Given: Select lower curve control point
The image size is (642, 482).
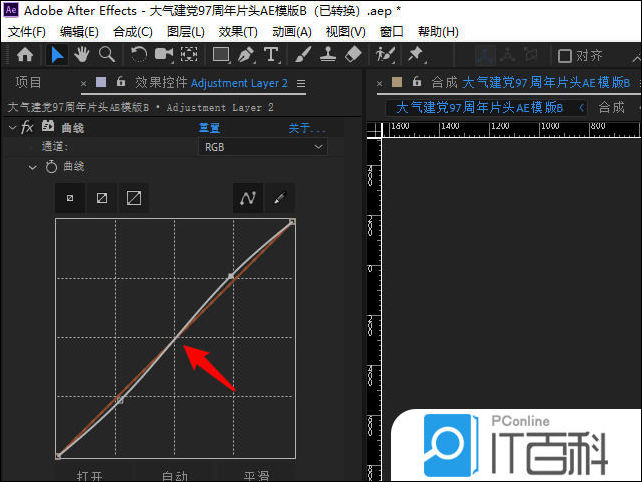Looking at the screenshot, I should pos(120,400).
